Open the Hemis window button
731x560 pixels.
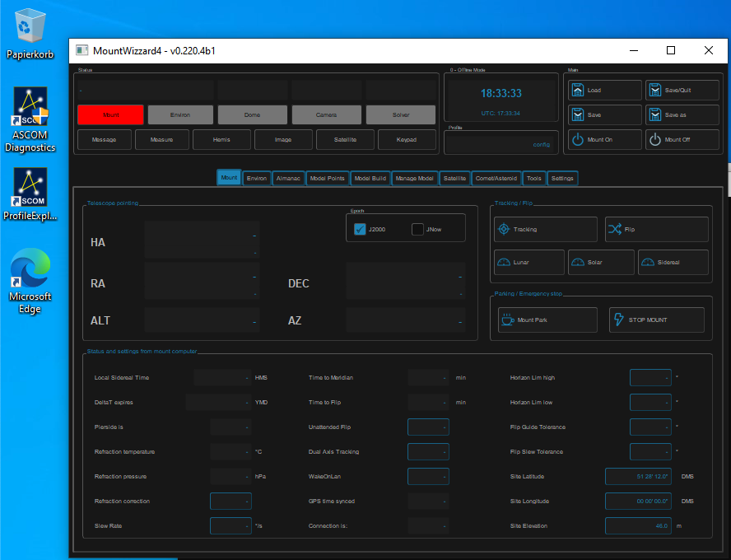[221, 139]
